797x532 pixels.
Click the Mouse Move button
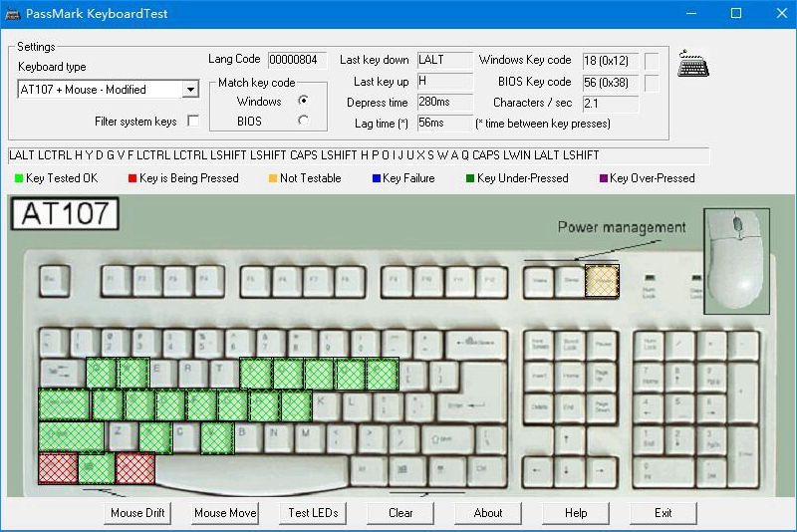(225, 513)
